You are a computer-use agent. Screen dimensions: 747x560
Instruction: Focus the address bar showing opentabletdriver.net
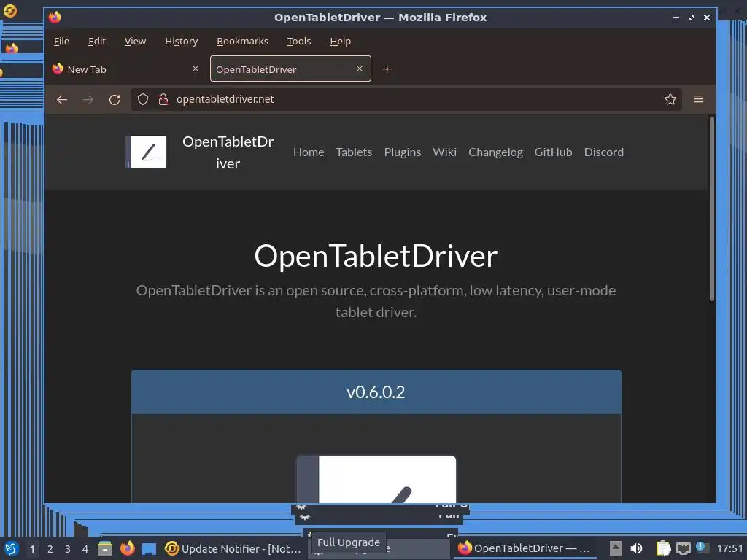(406, 99)
